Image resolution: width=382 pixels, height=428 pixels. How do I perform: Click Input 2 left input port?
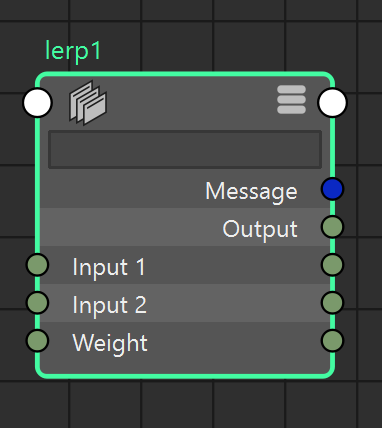[37, 303]
